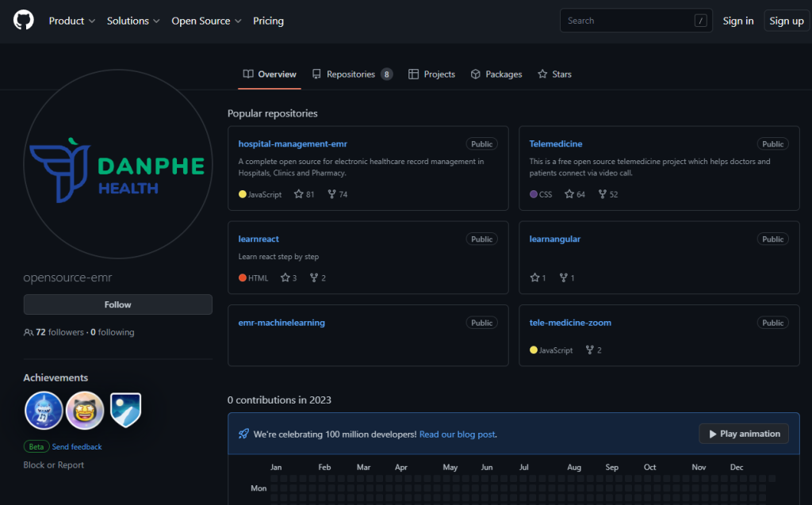The height and width of the screenshot is (505, 812).
Task: Click the star count 3 for learnreact
Action: 289,277
